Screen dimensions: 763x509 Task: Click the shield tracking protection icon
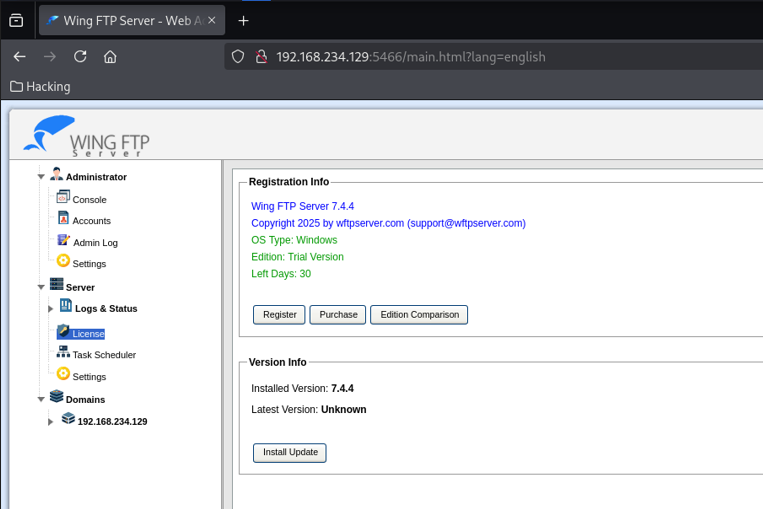[x=237, y=57]
